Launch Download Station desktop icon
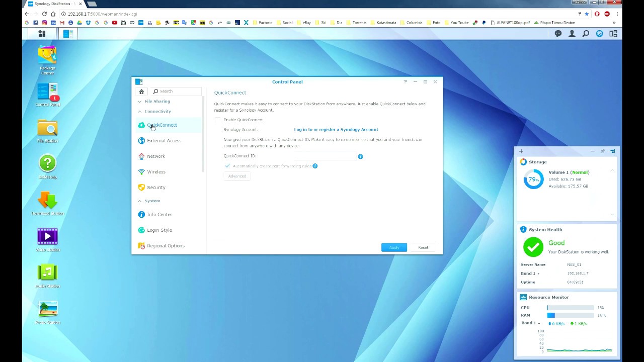Viewport: 644px width, 362px height. pyautogui.click(x=47, y=204)
